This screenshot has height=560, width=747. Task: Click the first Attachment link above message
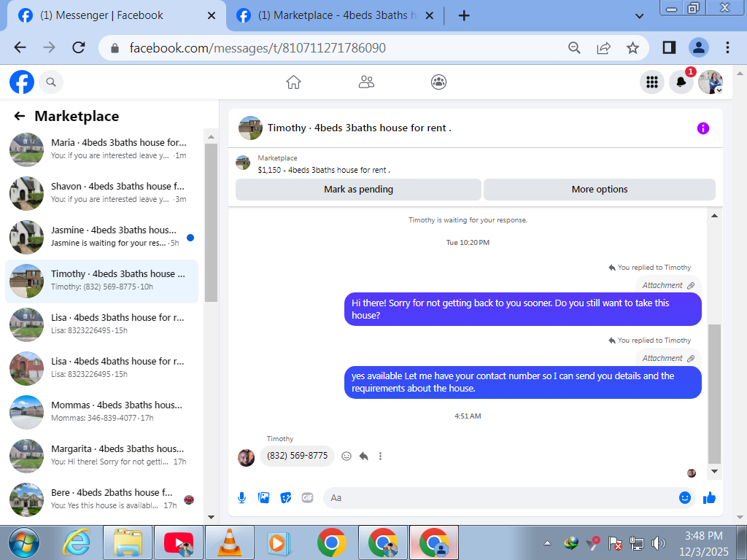coord(668,285)
